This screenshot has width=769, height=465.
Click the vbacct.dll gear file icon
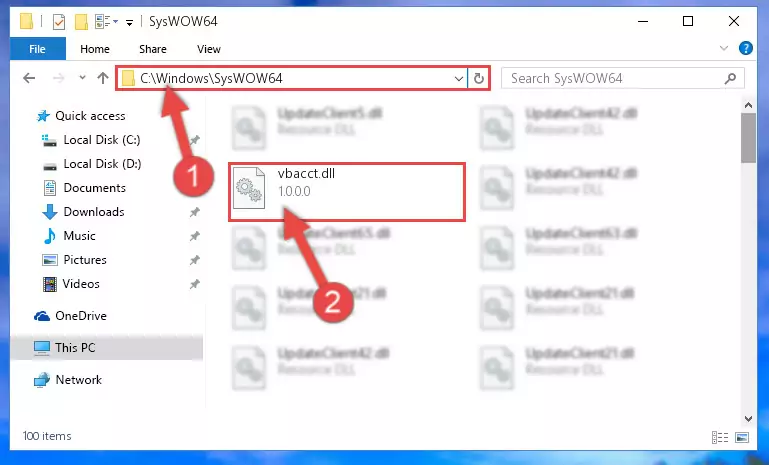(249, 188)
